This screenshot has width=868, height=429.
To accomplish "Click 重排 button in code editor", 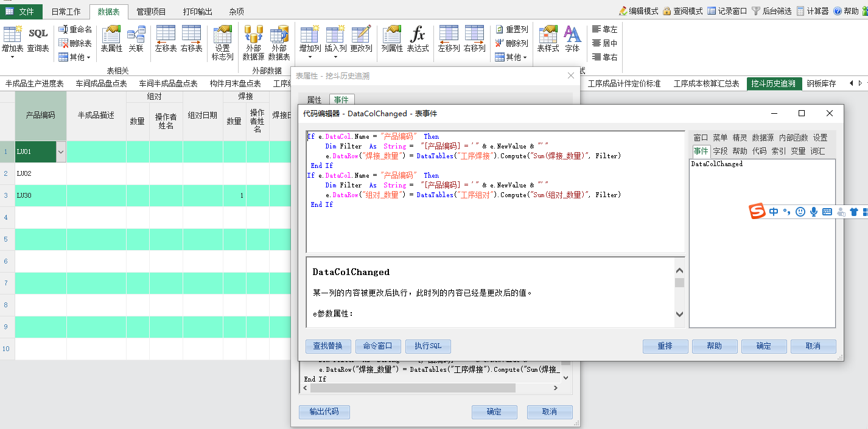I will [x=665, y=346].
